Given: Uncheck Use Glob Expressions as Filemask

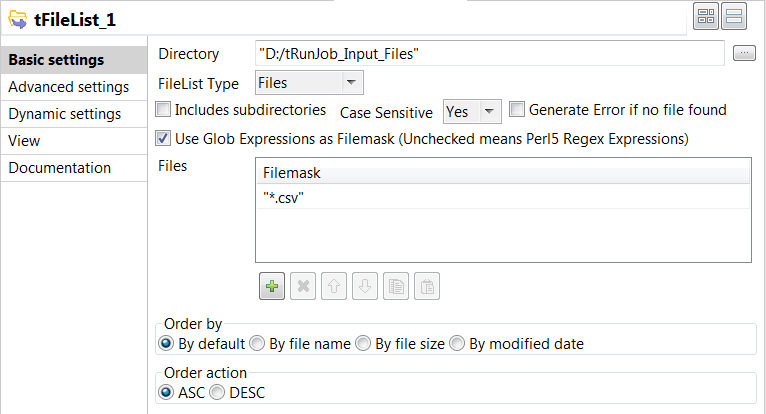Looking at the screenshot, I should (x=165, y=137).
